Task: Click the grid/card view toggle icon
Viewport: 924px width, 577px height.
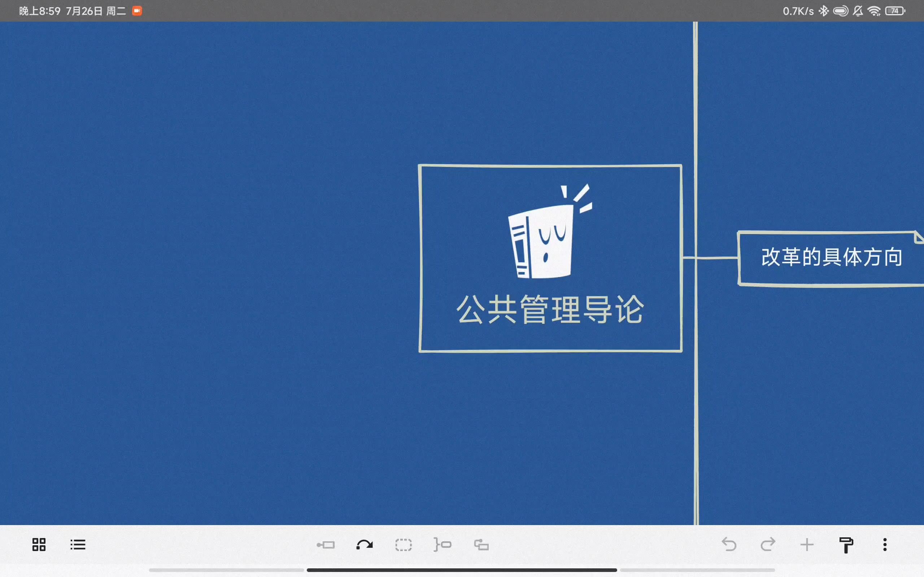Action: [x=39, y=545]
